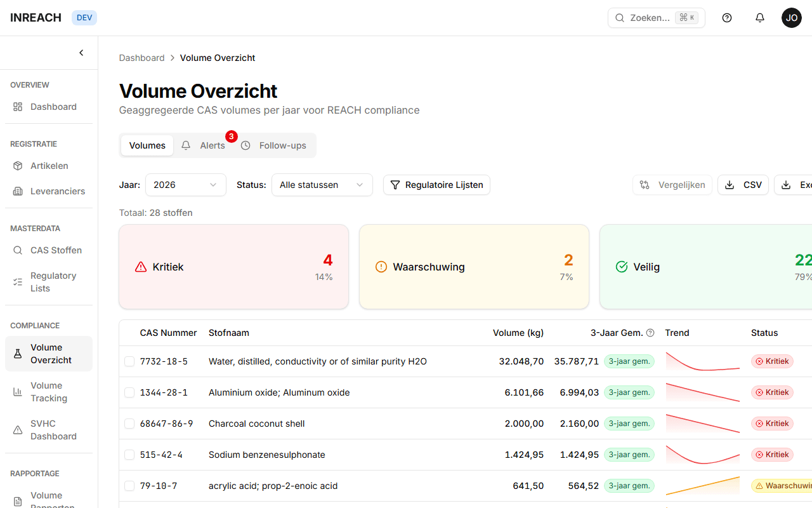Image resolution: width=812 pixels, height=508 pixels.
Task: Open Leveranciers via its building icon
Action: 18,191
